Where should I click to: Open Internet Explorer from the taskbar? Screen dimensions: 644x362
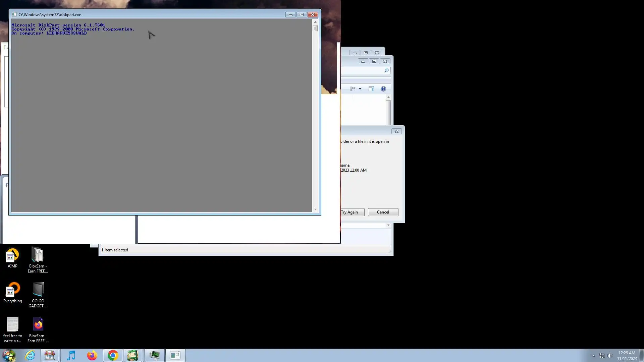tap(30, 355)
